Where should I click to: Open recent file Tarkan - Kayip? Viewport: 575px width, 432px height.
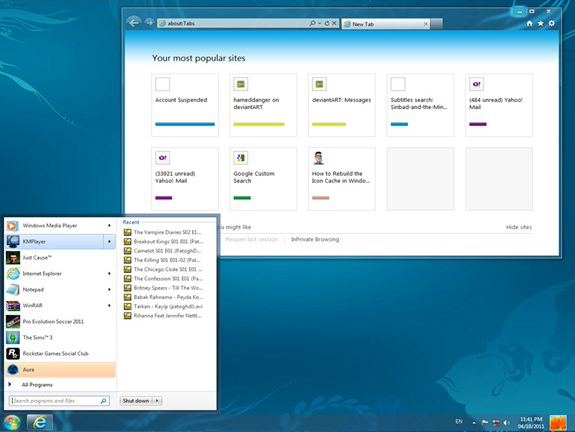click(x=163, y=306)
